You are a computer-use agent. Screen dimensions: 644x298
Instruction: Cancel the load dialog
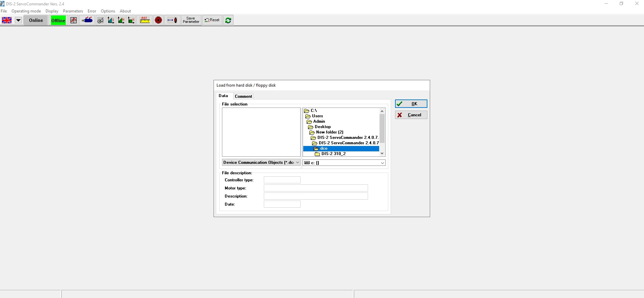tap(411, 115)
